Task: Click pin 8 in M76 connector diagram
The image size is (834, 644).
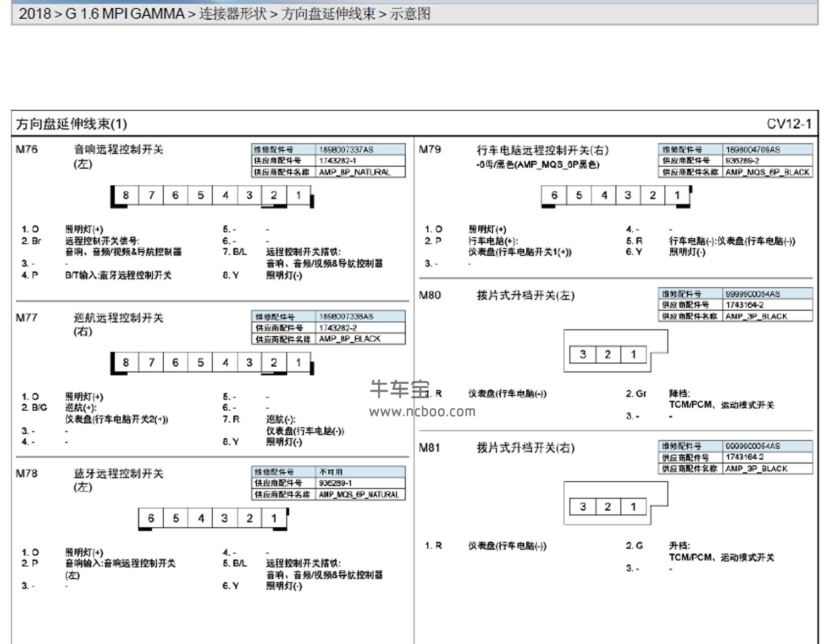Action: pos(126,195)
